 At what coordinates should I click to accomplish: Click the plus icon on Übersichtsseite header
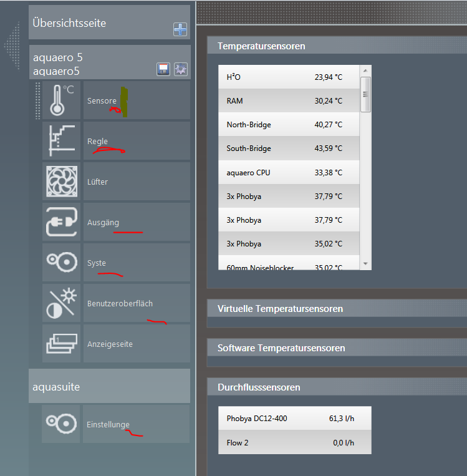tap(180, 29)
